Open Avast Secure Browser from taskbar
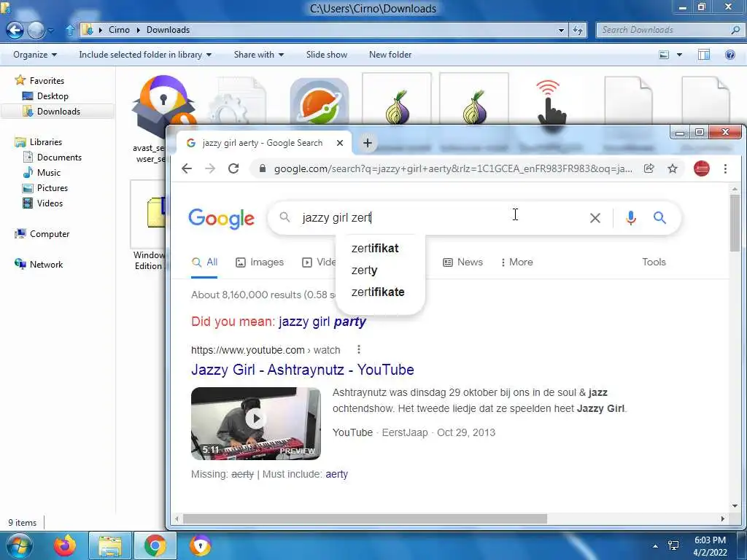The image size is (747, 560). (201, 545)
